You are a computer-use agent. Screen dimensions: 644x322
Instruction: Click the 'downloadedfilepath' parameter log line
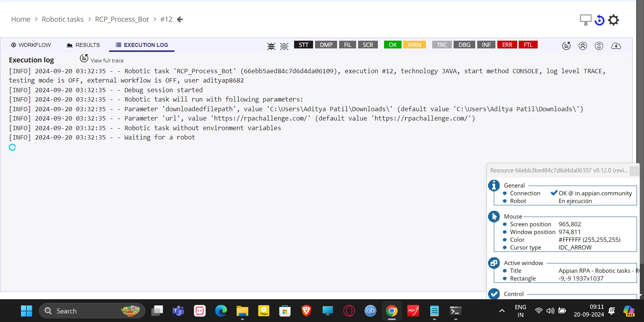coord(296,109)
